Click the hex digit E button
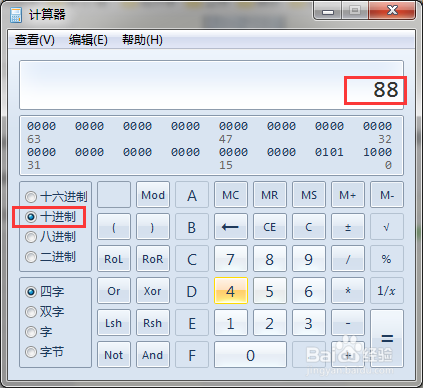 click(192, 323)
